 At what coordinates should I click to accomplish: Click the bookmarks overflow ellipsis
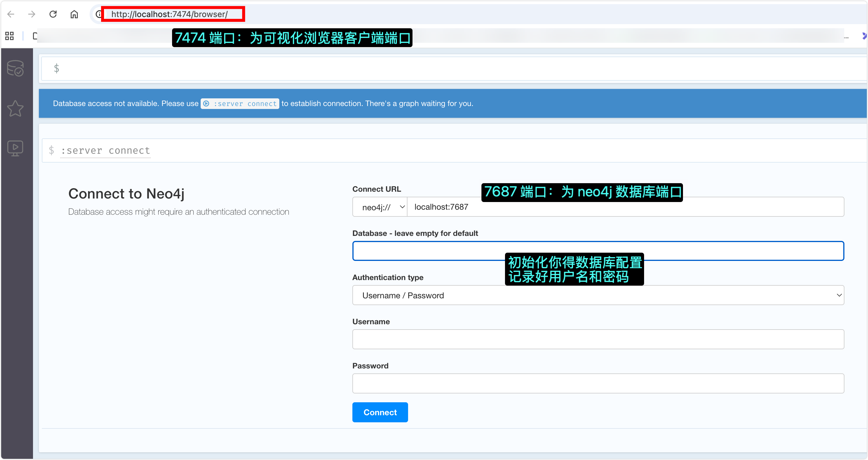[x=846, y=38]
